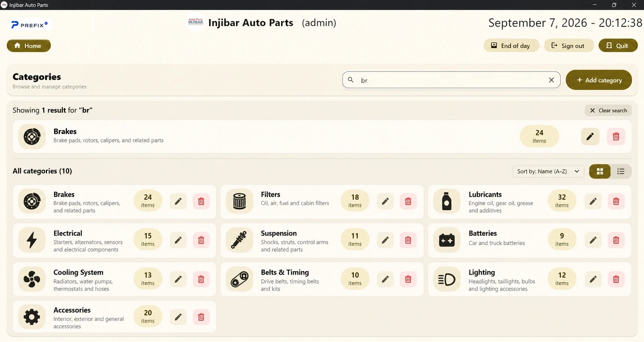Edit the Electrical category

click(x=178, y=240)
